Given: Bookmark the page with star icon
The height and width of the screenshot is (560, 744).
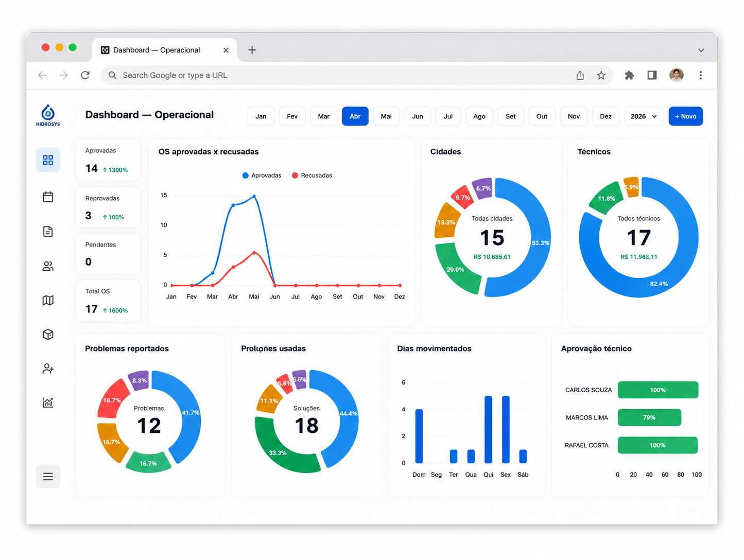Looking at the screenshot, I should pos(601,75).
